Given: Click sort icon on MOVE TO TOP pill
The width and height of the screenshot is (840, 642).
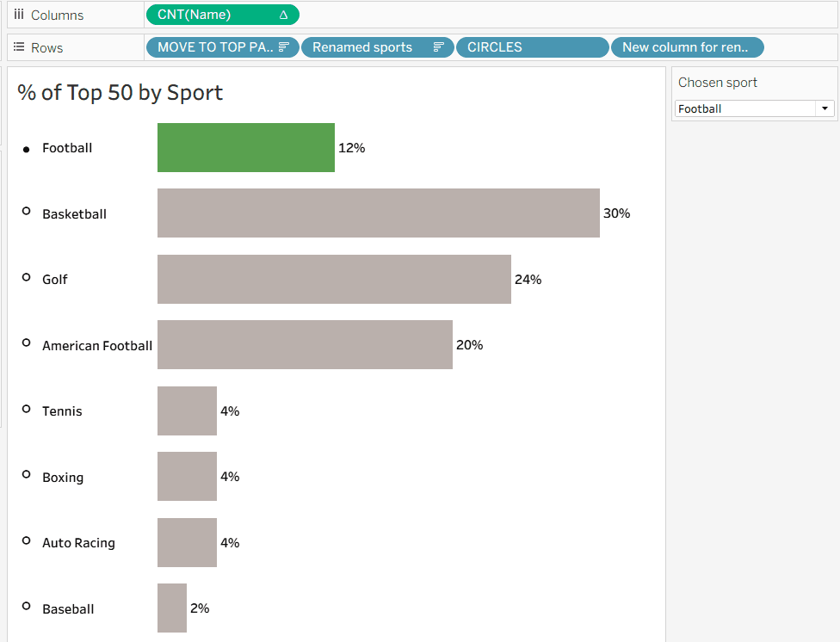Looking at the screenshot, I should pos(284,47).
